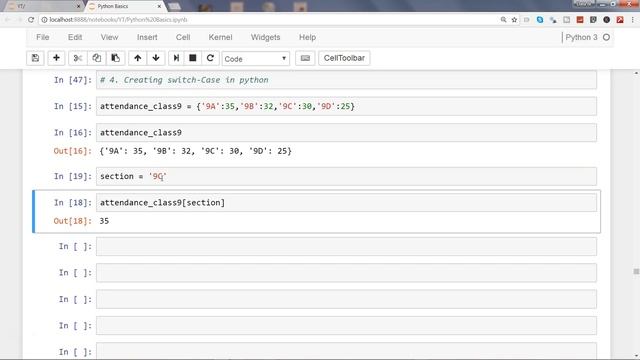This screenshot has width=640, height=360.
Task: Open the cell type Code dropdown
Action: (x=256, y=59)
